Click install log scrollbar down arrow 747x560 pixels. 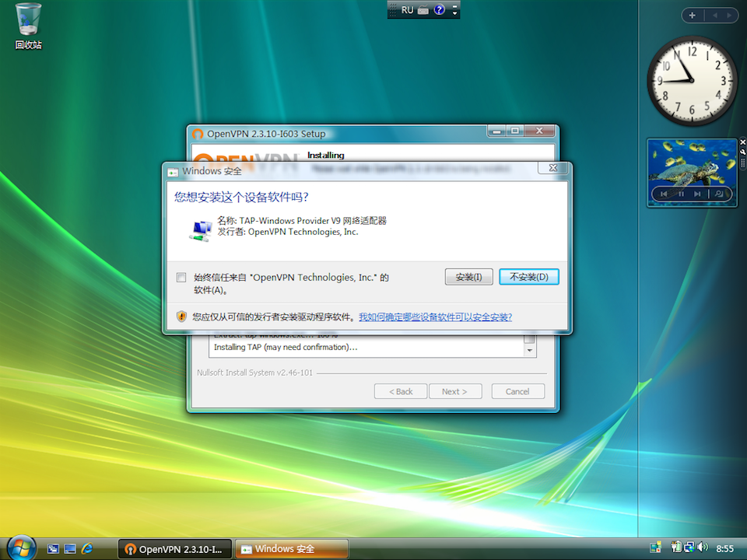[x=529, y=351]
